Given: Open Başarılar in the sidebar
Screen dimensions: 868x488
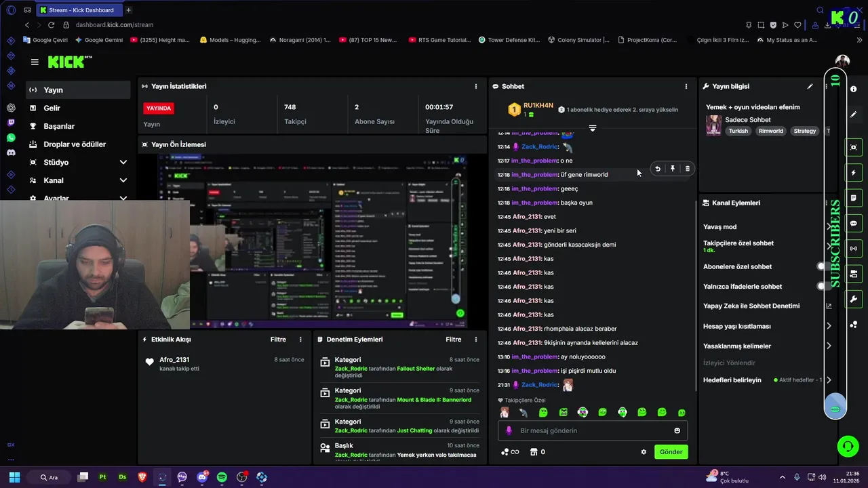Looking at the screenshot, I should pyautogui.click(x=78, y=126).
